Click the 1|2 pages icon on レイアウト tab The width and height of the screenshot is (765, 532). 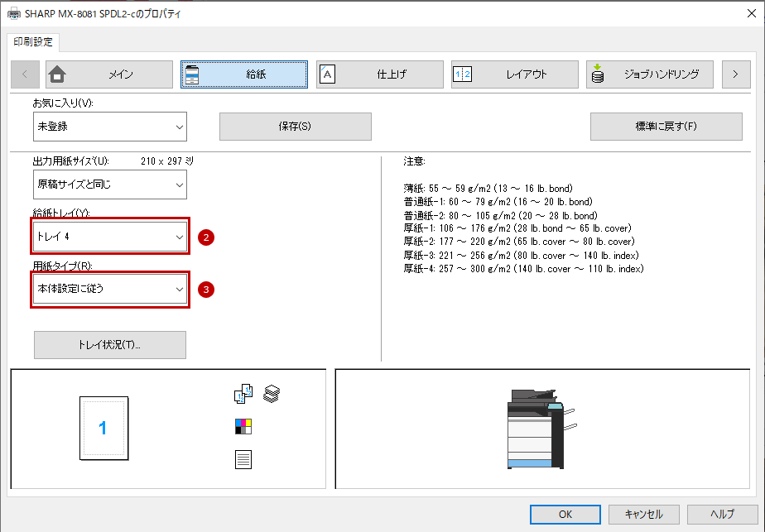tap(463, 74)
